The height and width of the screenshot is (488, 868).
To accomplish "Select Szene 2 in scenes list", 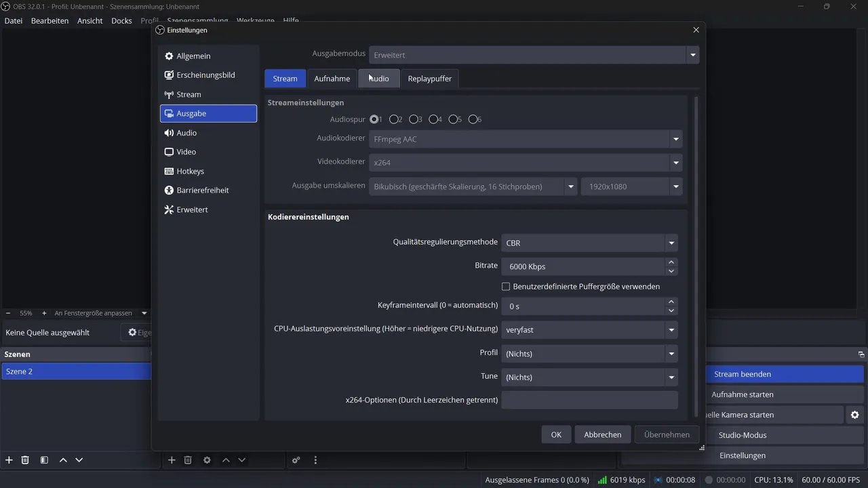I will click(x=76, y=371).
